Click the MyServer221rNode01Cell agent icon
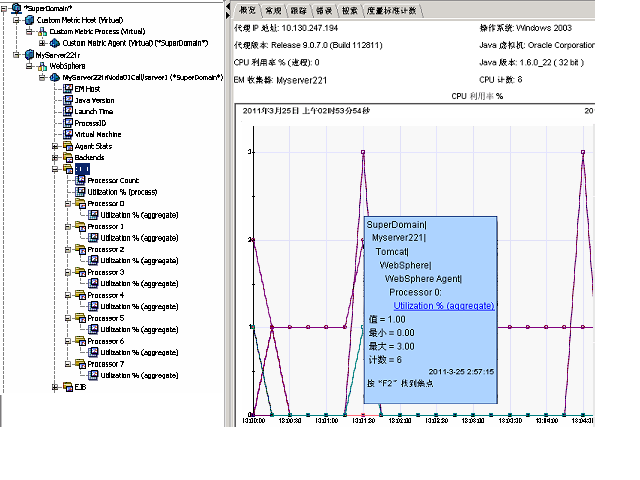 click(55, 78)
